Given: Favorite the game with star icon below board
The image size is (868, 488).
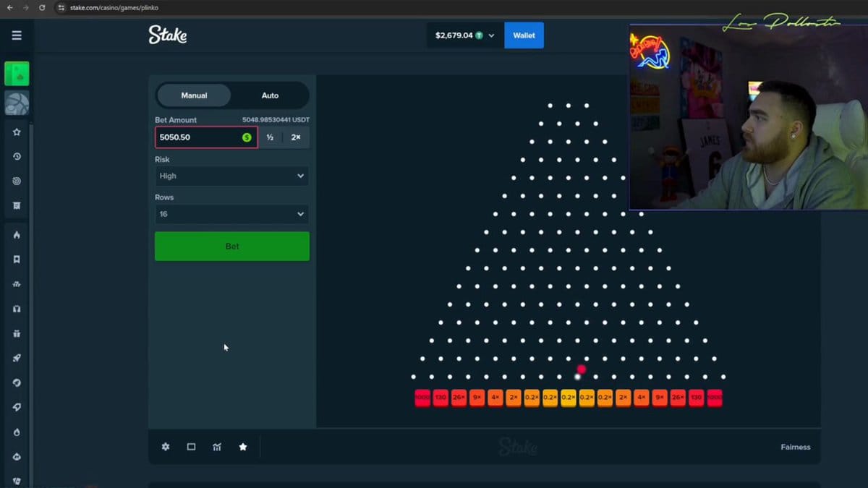Looking at the screenshot, I should click(243, 447).
